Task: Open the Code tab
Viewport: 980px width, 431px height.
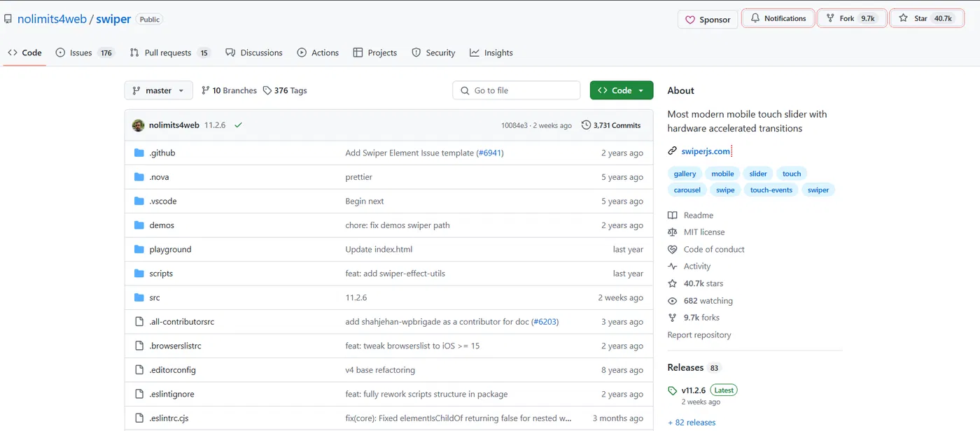Action: [24, 52]
